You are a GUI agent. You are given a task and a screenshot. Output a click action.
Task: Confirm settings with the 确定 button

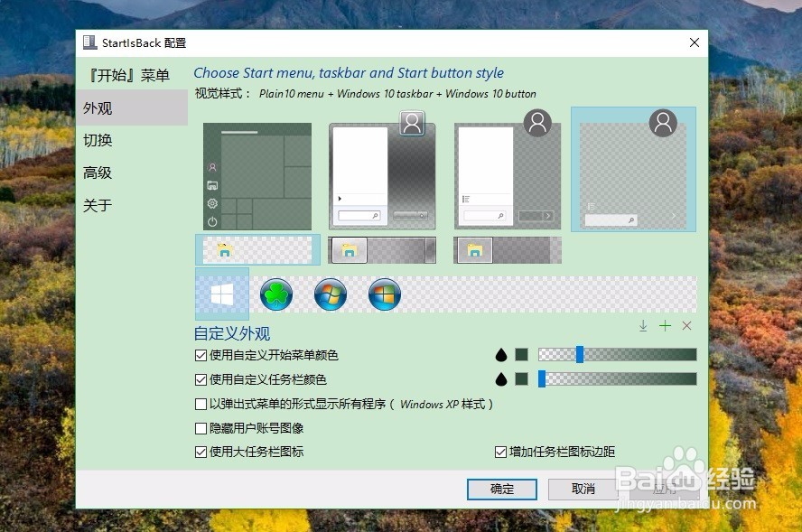point(501,489)
